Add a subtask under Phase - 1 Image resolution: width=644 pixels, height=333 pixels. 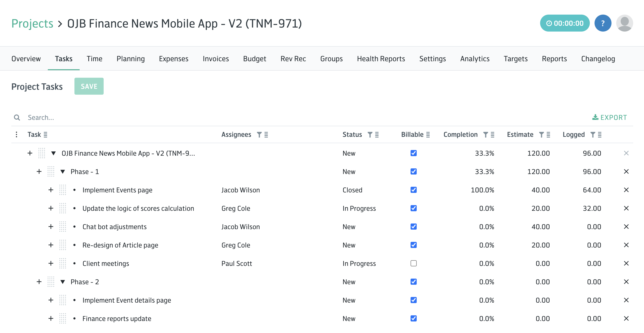[39, 171]
